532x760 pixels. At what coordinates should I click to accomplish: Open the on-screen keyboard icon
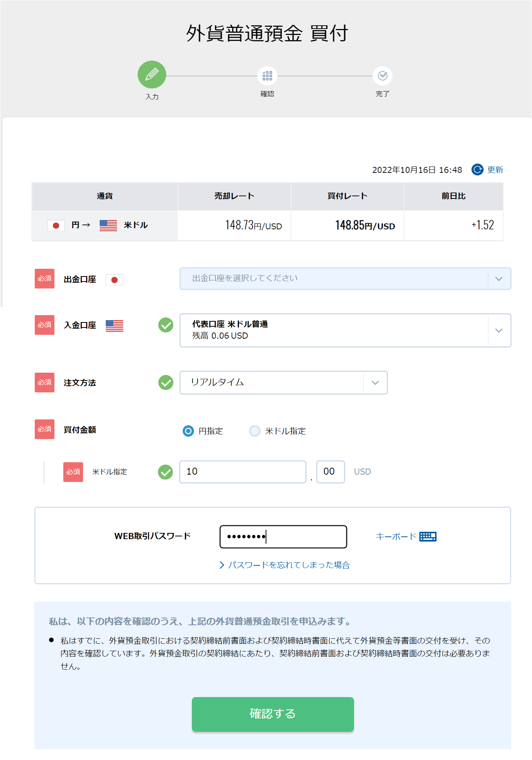tap(428, 536)
